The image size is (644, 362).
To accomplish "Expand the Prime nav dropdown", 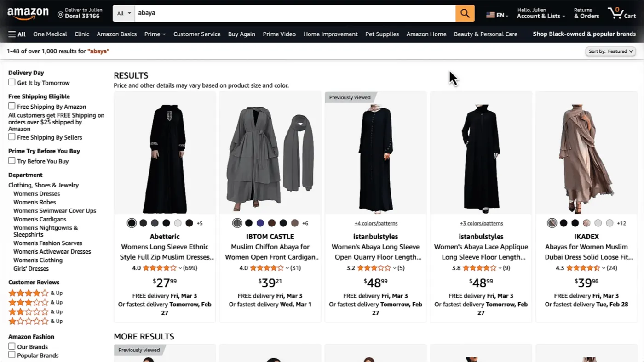I will (155, 34).
